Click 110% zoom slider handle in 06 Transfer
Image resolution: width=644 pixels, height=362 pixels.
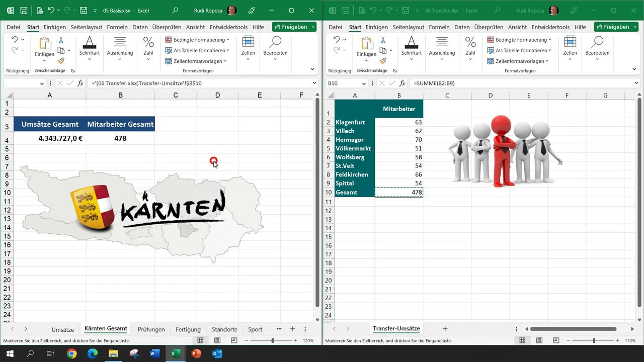click(x=594, y=340)
